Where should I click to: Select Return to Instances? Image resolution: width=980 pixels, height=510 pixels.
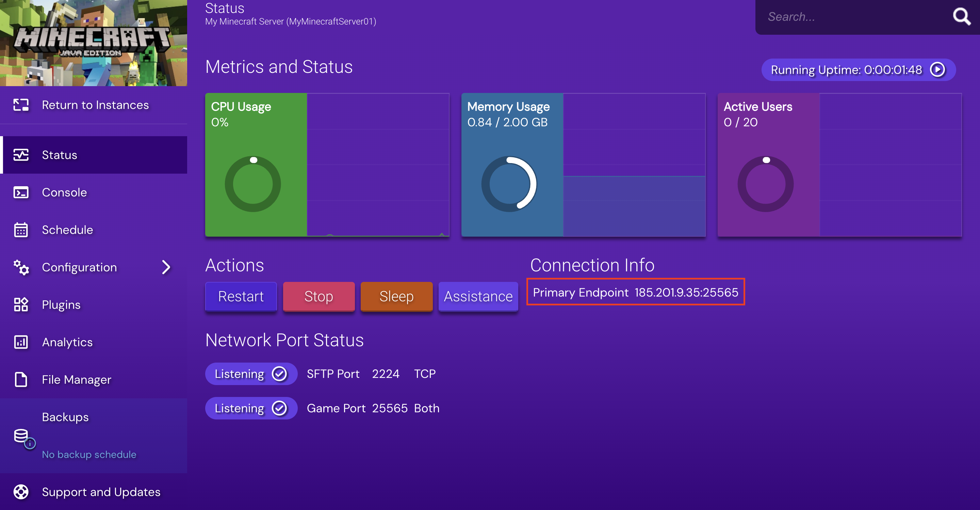[x=95, y=105]
